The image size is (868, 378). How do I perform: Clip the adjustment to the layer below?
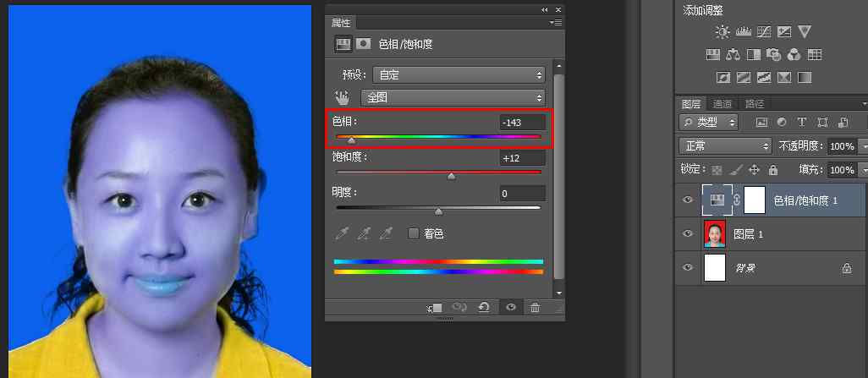click(x=435, y=308)
